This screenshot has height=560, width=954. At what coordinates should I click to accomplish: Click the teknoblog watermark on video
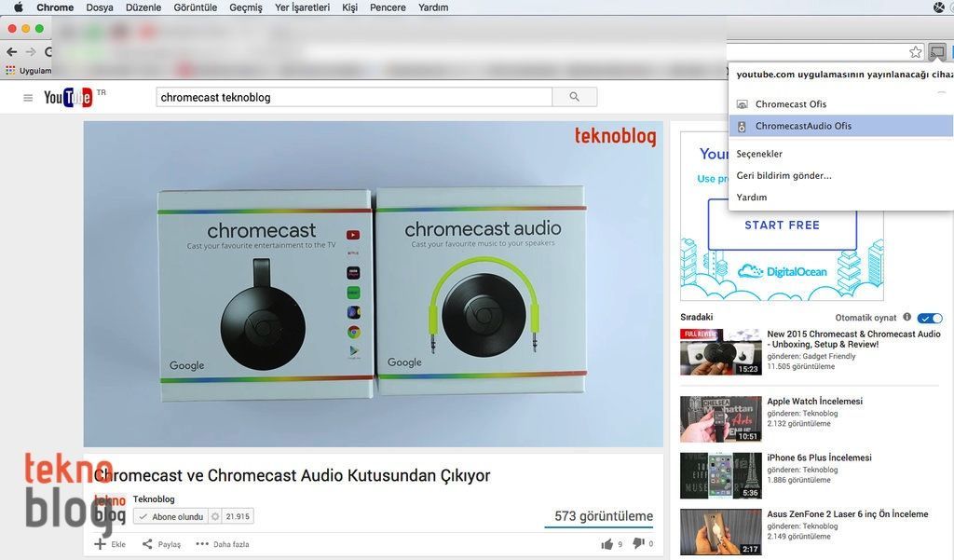pos(615,136)
